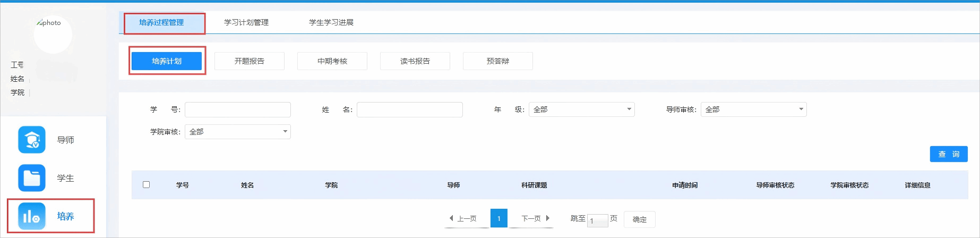Click the 下一页 right arrow
Image resolution: width=980 pixels, height=238 pixels.
547,218
